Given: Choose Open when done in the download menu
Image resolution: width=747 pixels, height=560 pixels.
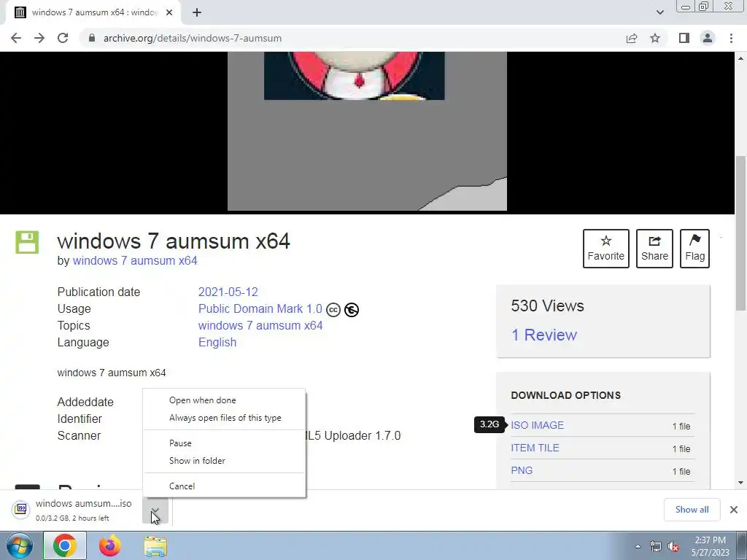Looking at the screenshot, I should pos(224,400).
